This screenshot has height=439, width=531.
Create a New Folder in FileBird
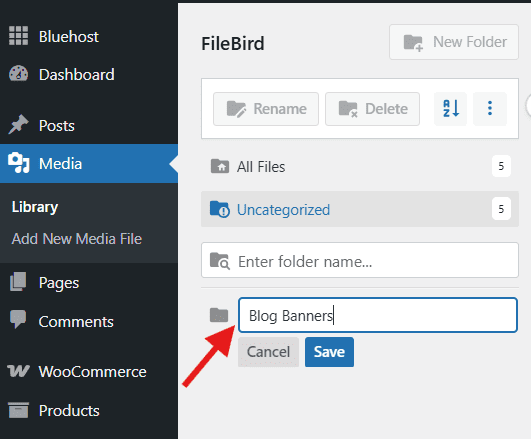pos(454,42)
